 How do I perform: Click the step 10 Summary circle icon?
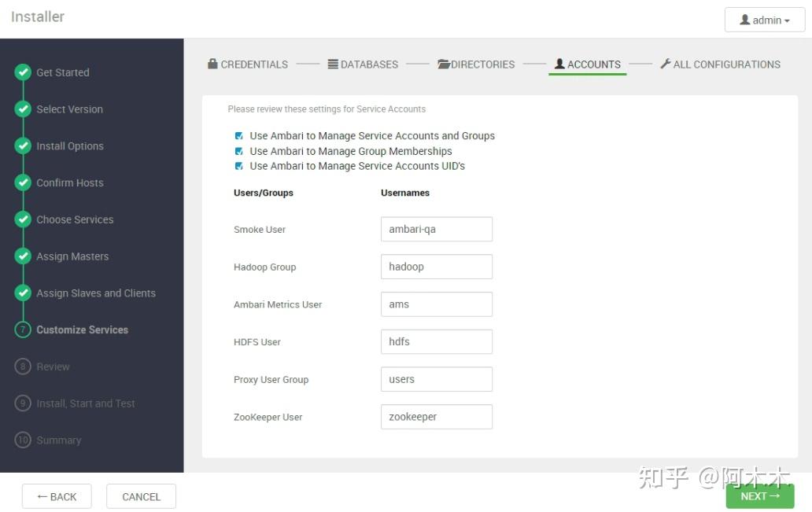[23, 440]
